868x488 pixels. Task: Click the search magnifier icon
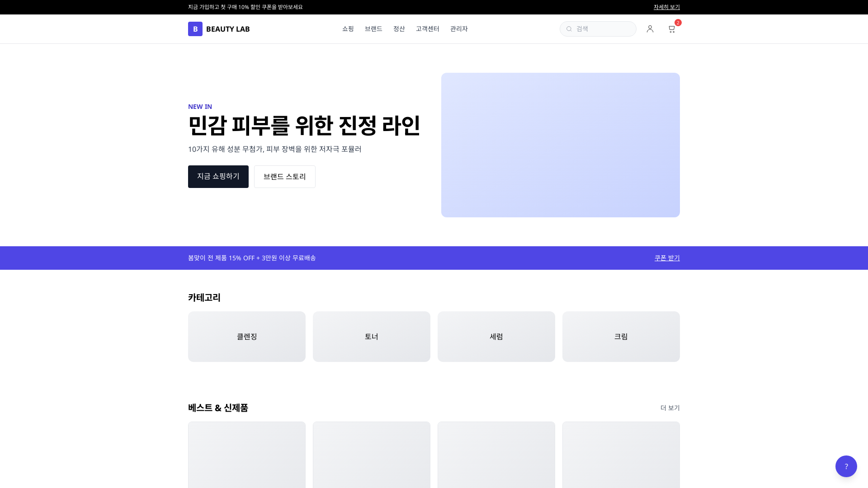tap(569, 28)
